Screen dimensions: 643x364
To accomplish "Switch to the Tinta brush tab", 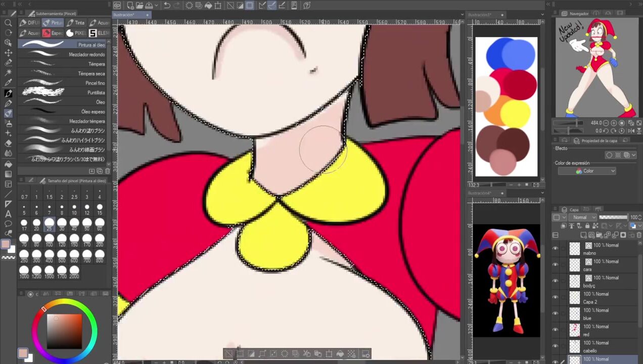I will point(75,23).
